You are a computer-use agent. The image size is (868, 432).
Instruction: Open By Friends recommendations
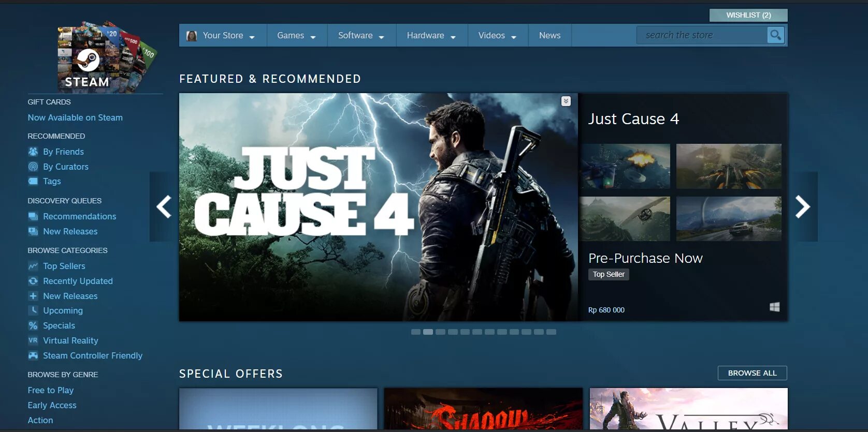[63, 152]
